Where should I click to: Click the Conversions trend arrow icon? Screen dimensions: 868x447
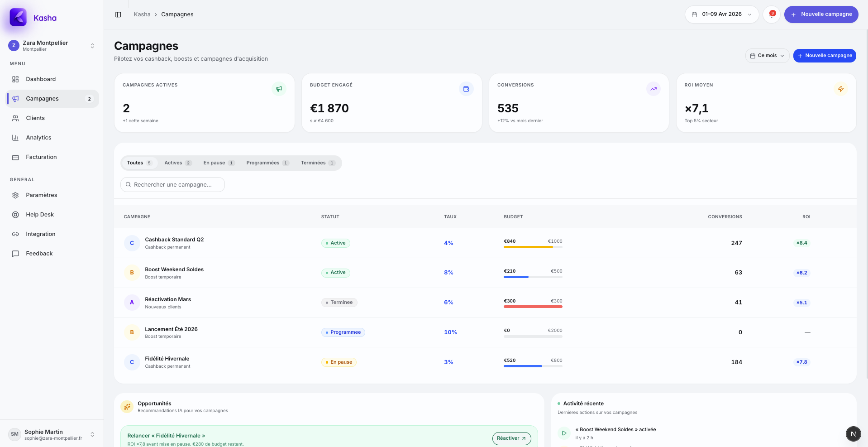tap(653, 89)
